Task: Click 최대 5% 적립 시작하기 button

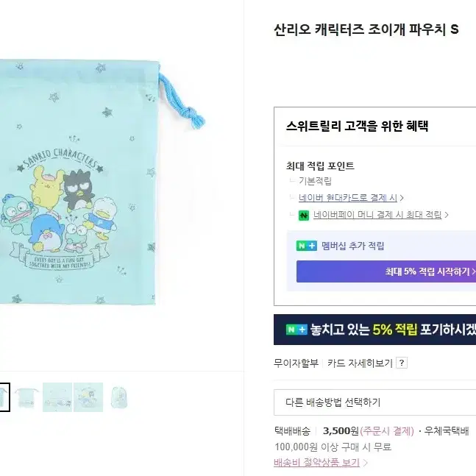Action: tap(386, 271)
